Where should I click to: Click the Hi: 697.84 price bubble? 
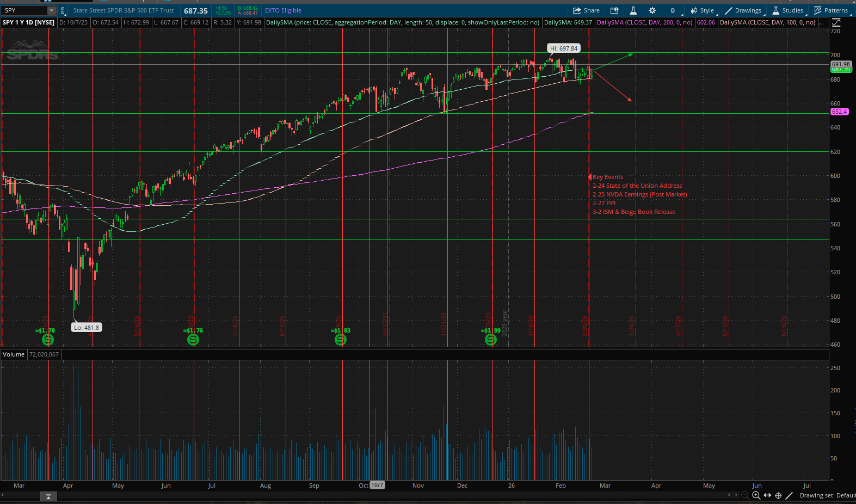(563, 48)
